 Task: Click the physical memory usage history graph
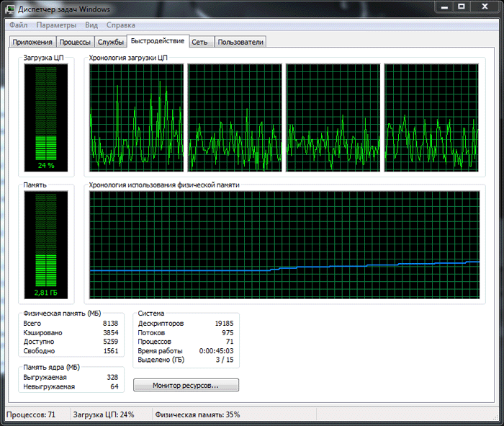pyautogui.click(x=284, y=245)
